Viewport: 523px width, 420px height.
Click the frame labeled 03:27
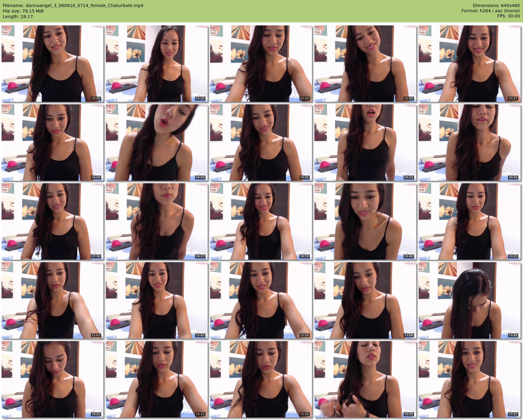point(469,63)
